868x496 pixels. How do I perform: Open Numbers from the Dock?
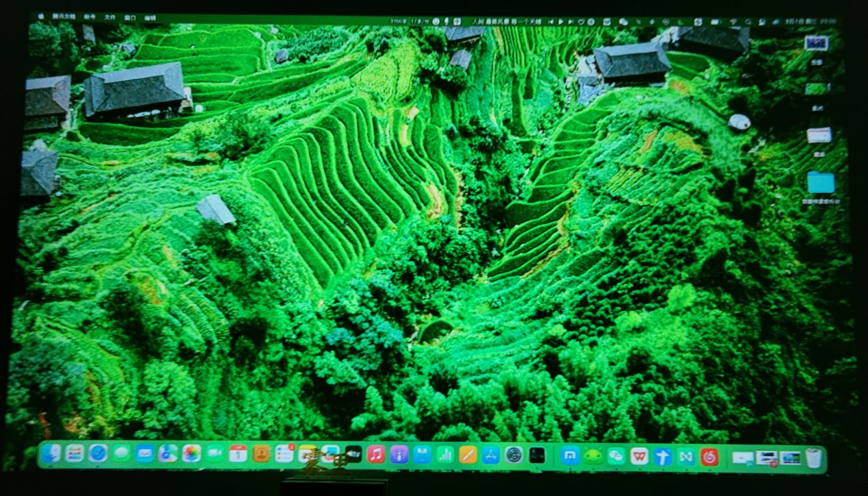click(445, 454)
